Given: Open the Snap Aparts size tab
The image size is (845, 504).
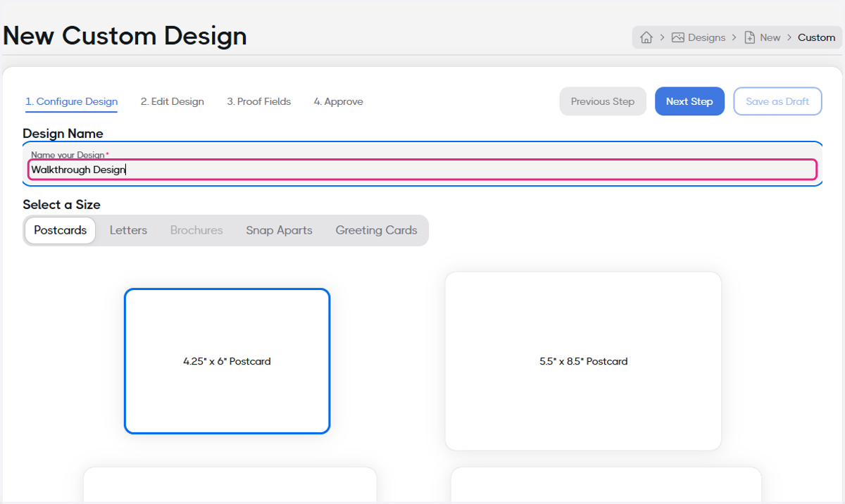Looking at the screenshot, I should tap(279, 230).
